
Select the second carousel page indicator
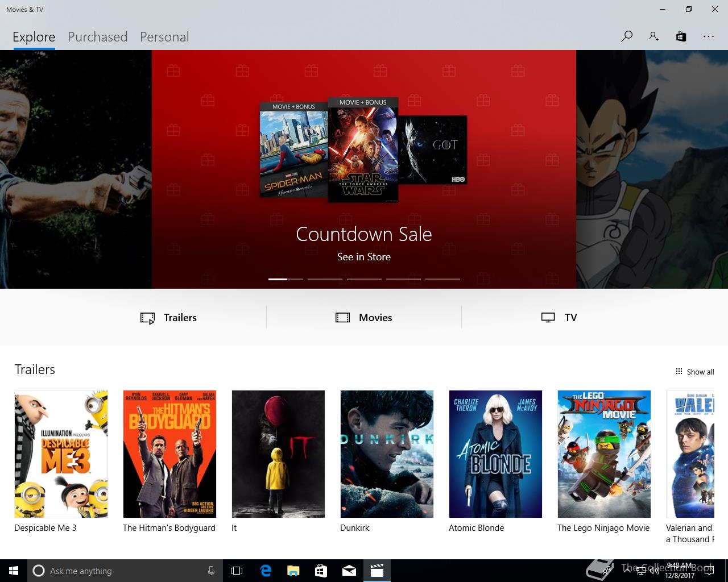tap(325, 279)
